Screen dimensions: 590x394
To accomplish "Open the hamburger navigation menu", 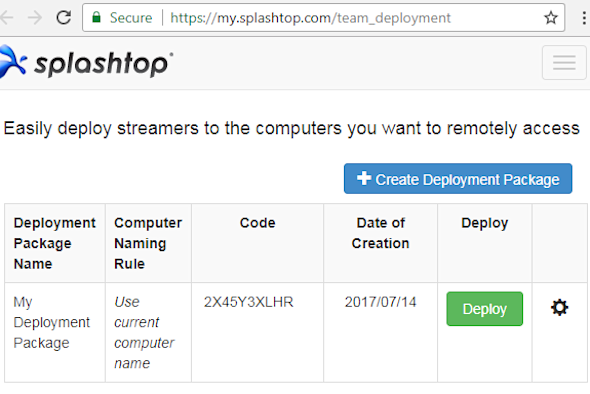I will 564,62.
